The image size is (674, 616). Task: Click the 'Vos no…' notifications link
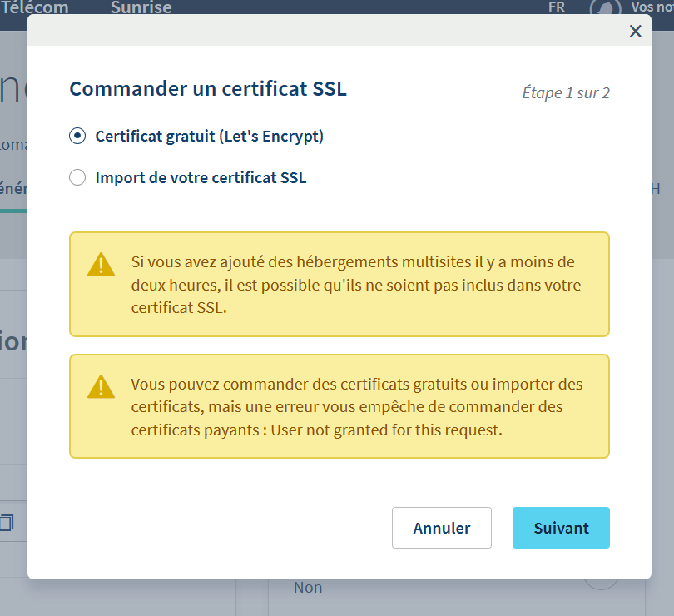(x=652, y=7)
